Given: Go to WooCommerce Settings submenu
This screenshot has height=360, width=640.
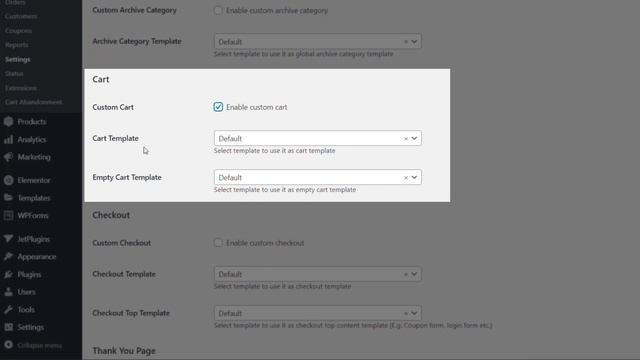Looking at the screenshot, I should (18, 59).
